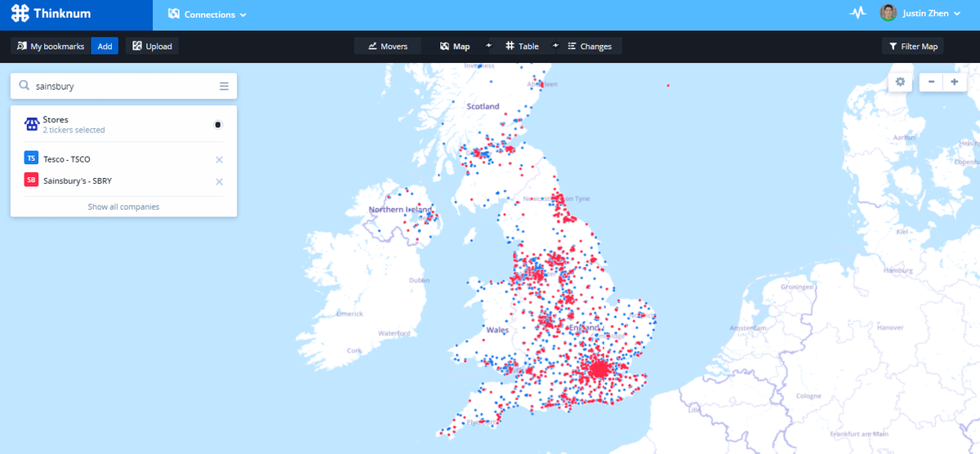Click the Upload button
Image resolution: width=980 pixels, height=454 pixels.
tap(152, 46)
